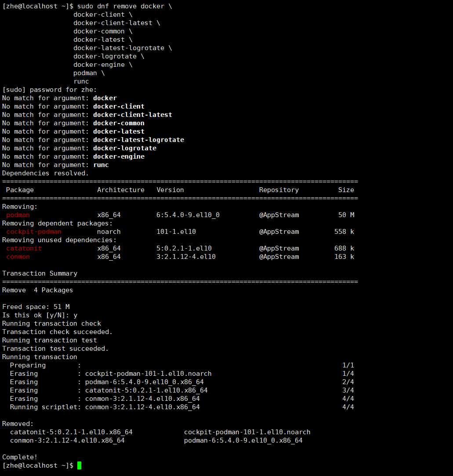Click 'noarch' architecture value
This screenshot has height=476, width=453.
pyautogui.click(x=109, y=232)
